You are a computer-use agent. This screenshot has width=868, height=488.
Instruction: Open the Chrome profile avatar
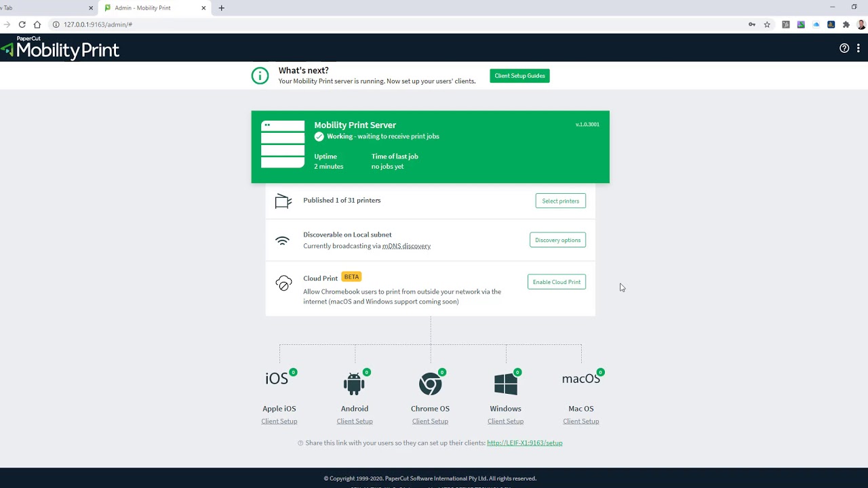[x=861, y=24]
